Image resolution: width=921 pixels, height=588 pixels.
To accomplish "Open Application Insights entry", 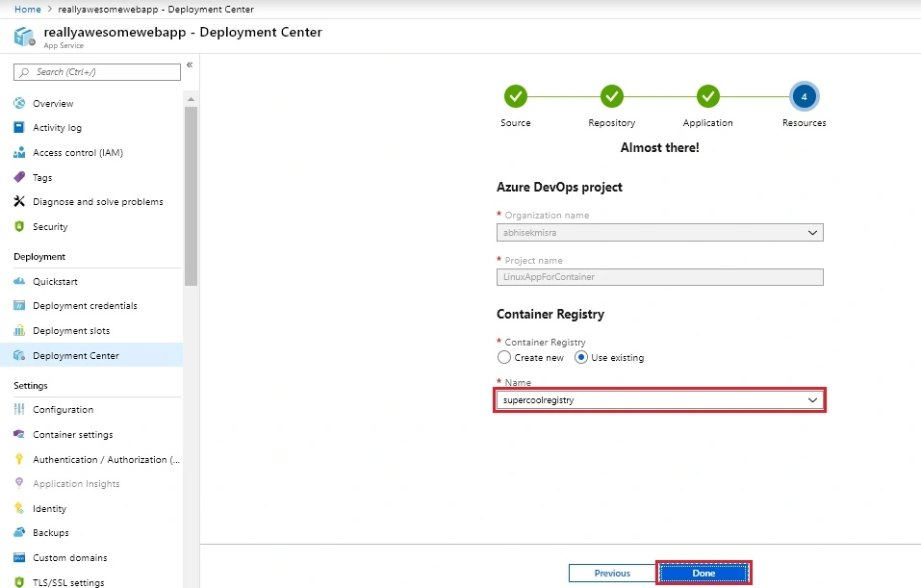I will point(76,483).
